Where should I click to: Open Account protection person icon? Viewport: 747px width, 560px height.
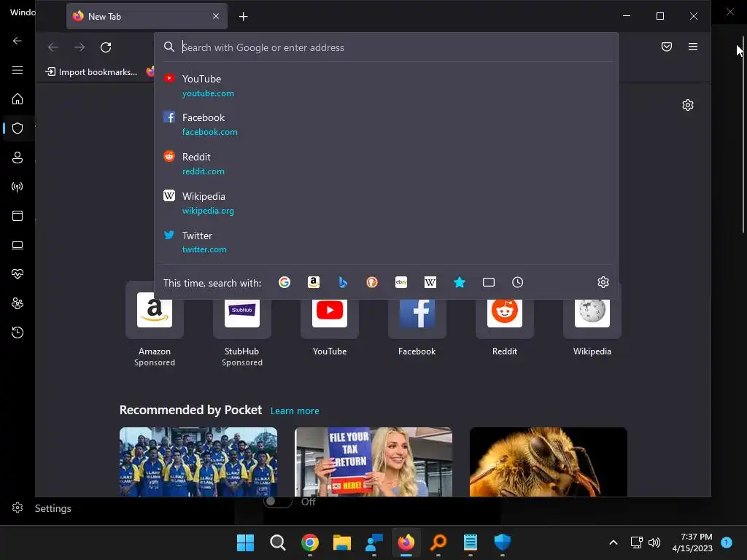point(18,157)
